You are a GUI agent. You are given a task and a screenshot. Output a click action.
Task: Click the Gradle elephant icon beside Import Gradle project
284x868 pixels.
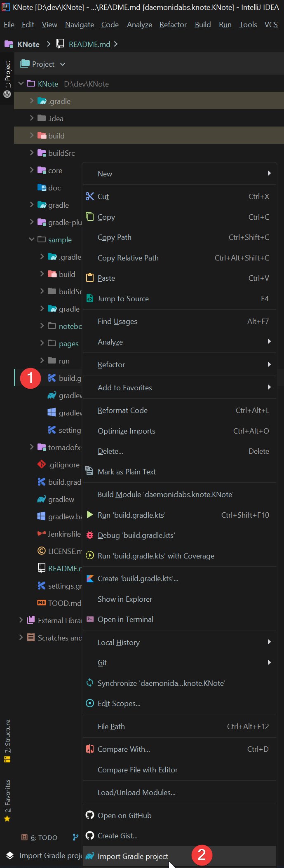(x=90, y=856)
